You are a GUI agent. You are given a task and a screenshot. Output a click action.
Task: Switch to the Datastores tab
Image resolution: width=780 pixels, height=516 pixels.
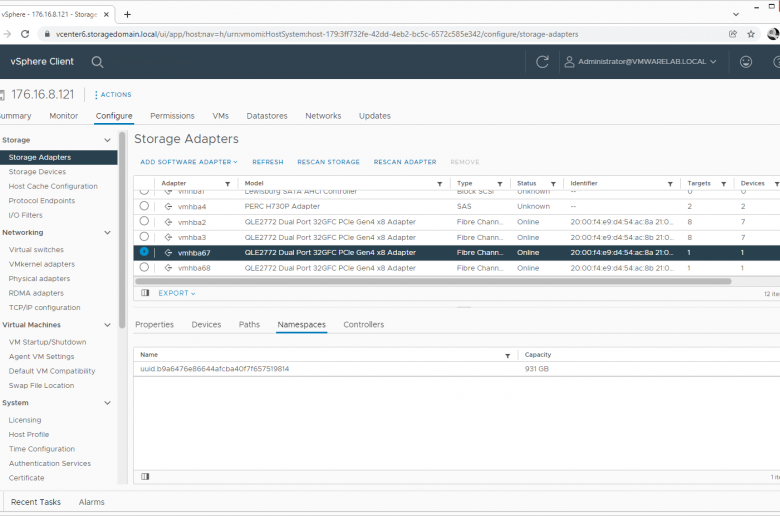[x=267, y=116]
